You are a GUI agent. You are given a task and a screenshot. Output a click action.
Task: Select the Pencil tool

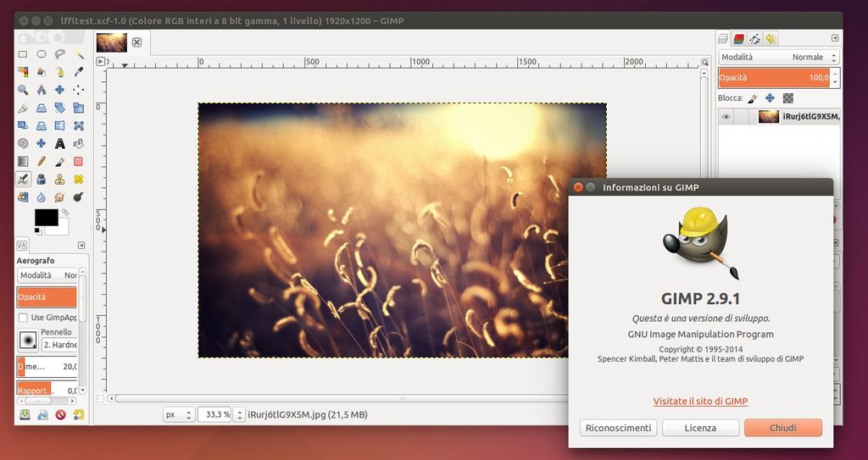[x=42, y=161]
